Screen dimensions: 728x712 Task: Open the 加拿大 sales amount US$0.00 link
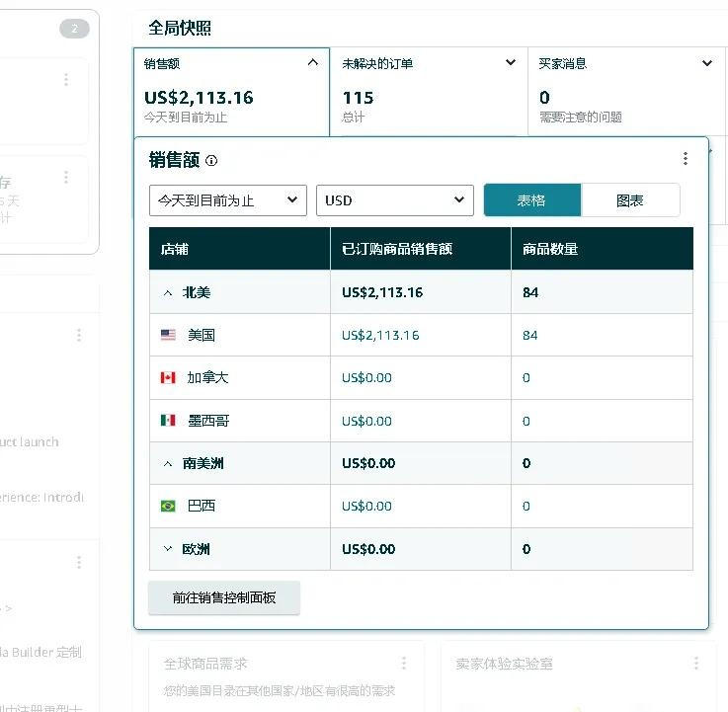point(366,378)
